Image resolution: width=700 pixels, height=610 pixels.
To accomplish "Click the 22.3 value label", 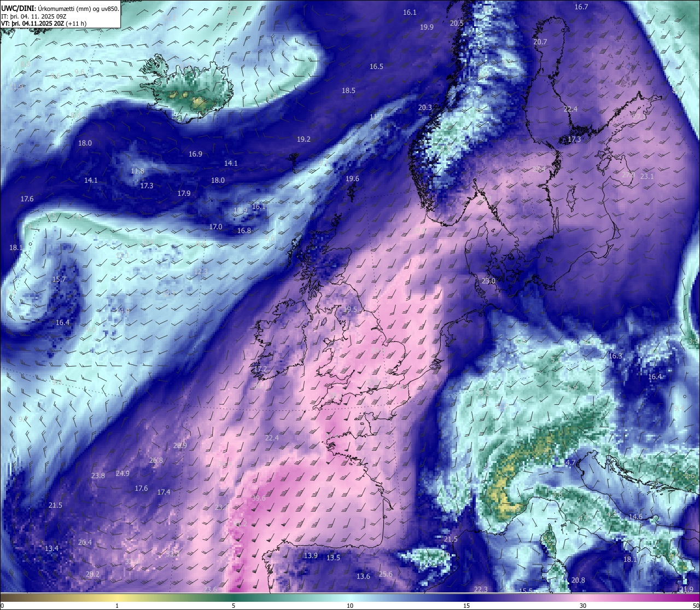I will click(x=481, y=589).
